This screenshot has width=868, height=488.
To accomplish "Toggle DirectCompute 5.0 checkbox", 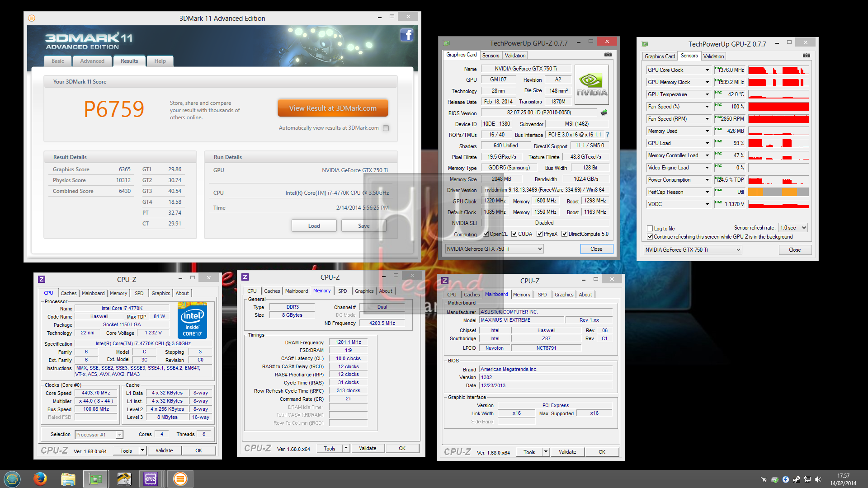I will pyautogui.click(x=564, y=234).
